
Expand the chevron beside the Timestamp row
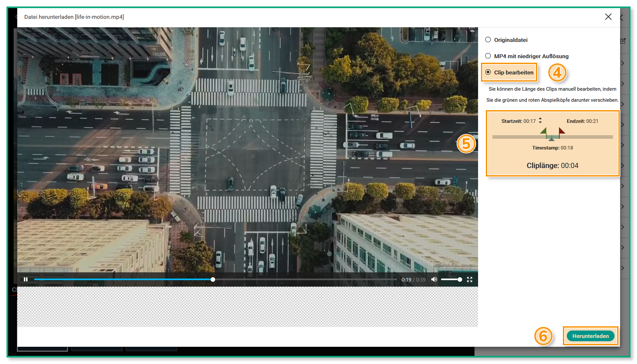[622, 145]
